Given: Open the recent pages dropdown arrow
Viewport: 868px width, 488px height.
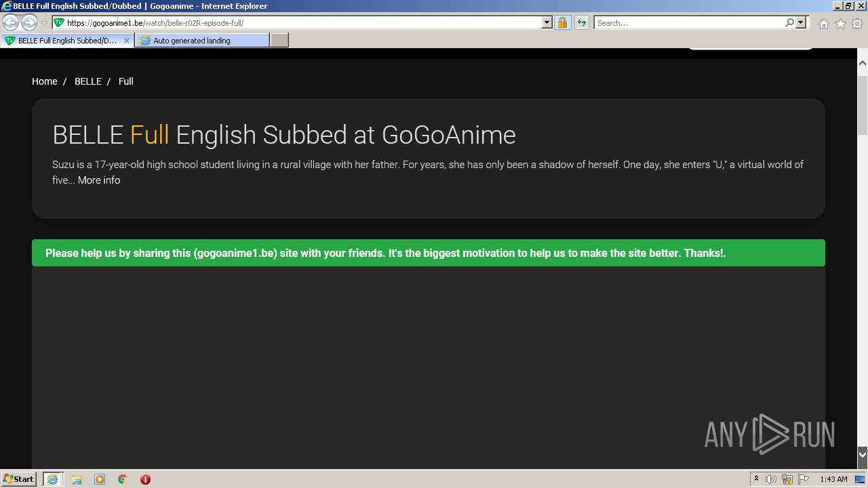Looking at the screenshot, I should tap(44, 23).
